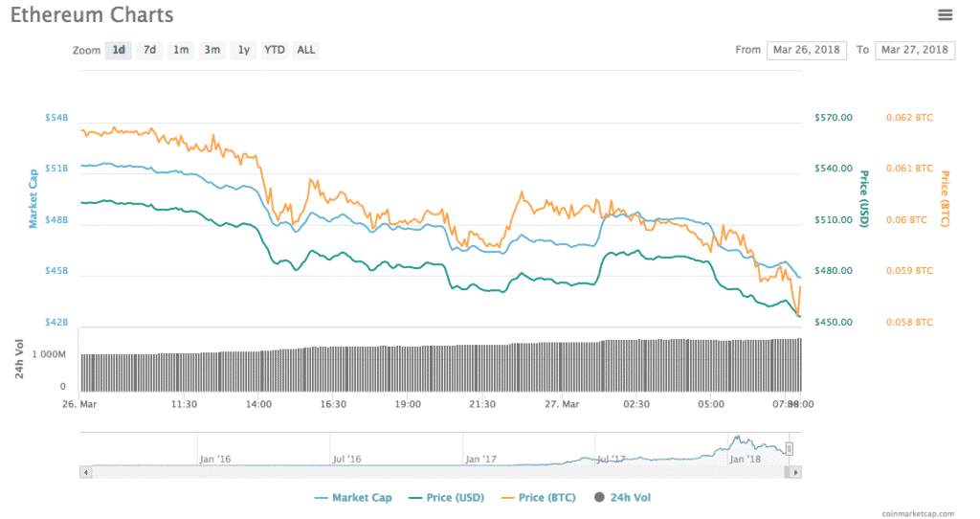Viewport: 980px width, 519px height.
Task: Show ALL historical data range
Action: [x=305, y=50]
